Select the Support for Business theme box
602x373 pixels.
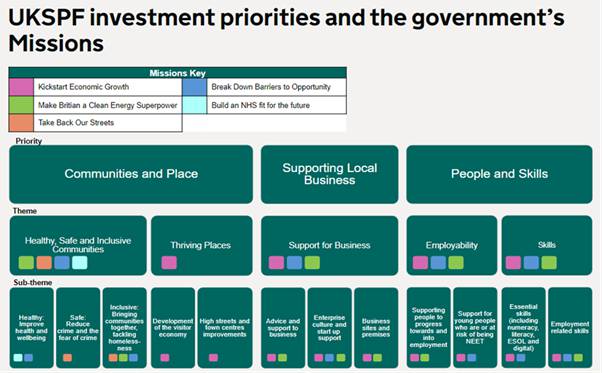[x=329, y=245]
